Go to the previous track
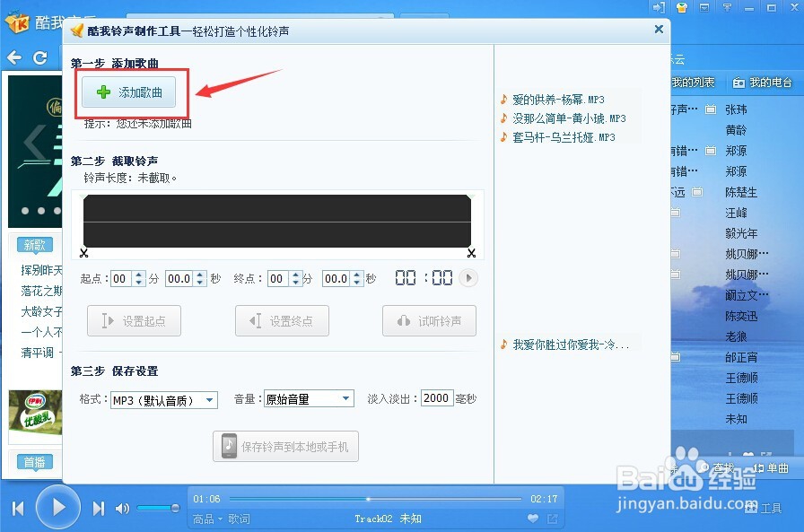 coord(17,506)
